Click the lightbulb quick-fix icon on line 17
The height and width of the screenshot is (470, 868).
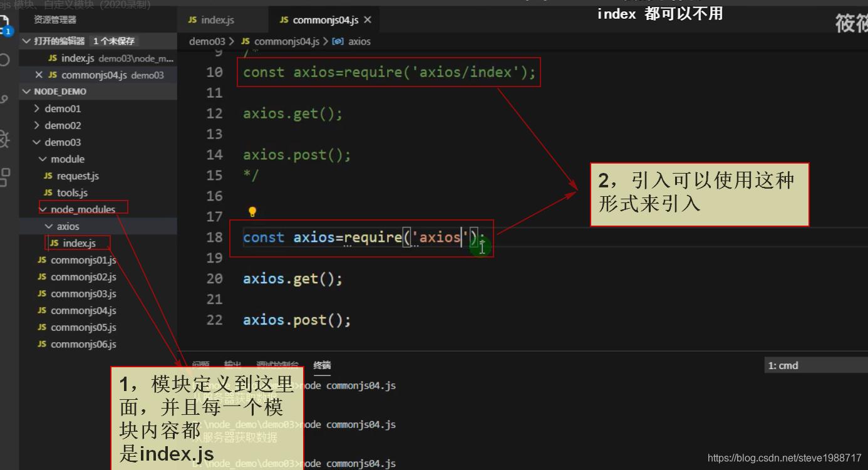[252, 212]
